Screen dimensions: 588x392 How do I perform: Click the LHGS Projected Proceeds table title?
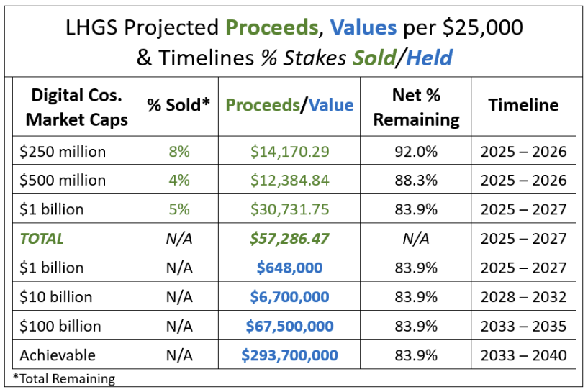(294, 42)
